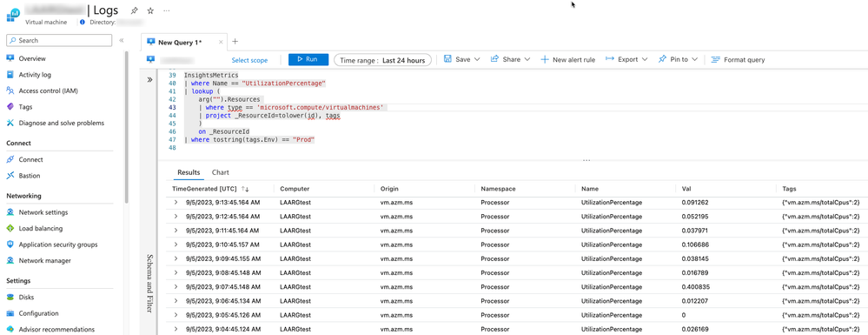
Task: Expand the Schema and Filter panel
Action: [149, 80]
